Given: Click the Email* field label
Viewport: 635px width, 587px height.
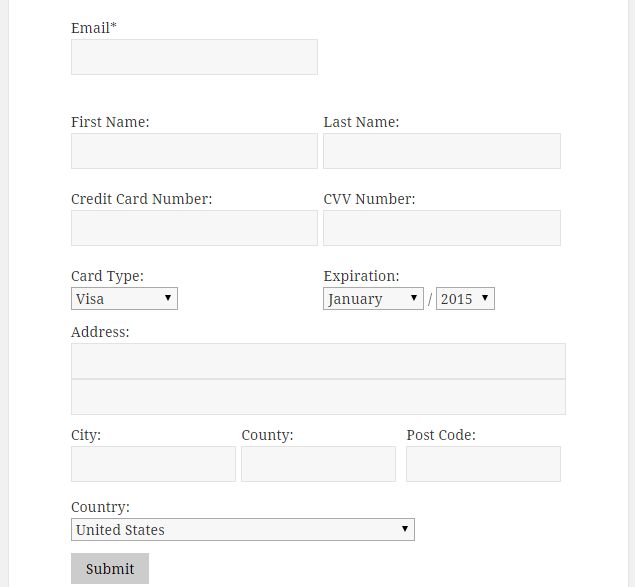Looking at the screenshot, I should click(x=94, y=28).
